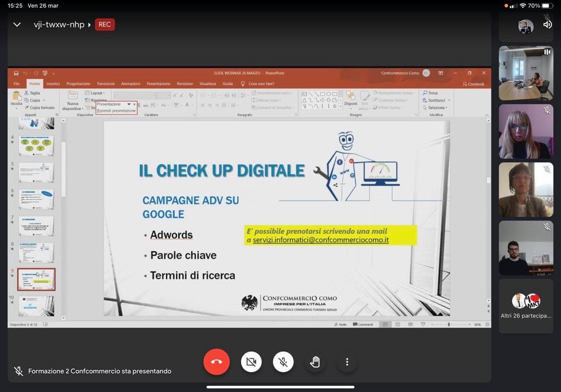
Task: Click the Disponi arrange icon
Action: [351, 96]
